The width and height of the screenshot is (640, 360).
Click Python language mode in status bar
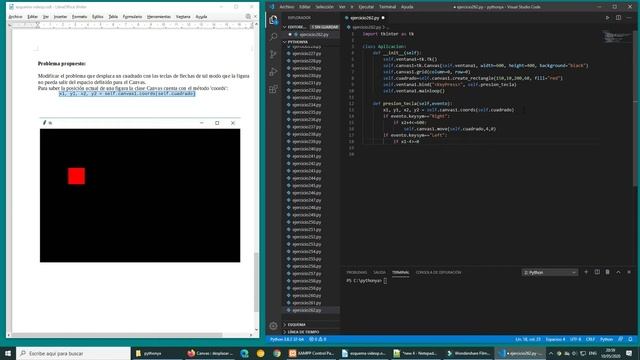tap(607, 339)
